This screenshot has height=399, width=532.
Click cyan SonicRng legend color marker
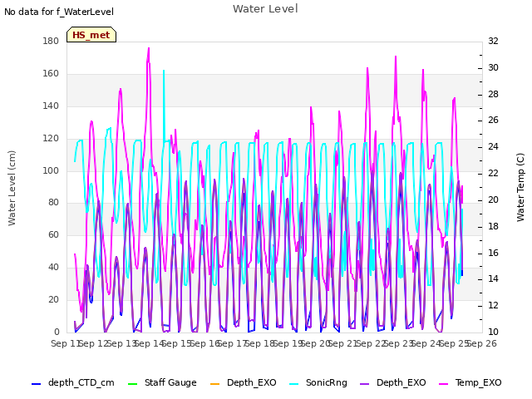coord(293,384)
